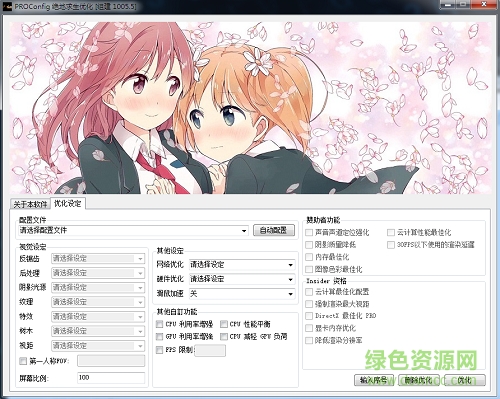This screenshot has height=399, width=500.
Task: Open the 视距 dropdown
Action: tap(98, 346)
